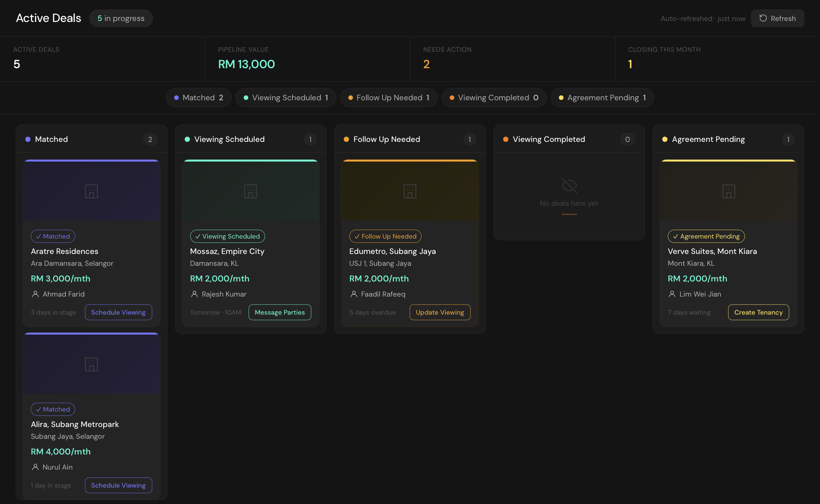
Task: Click 7 days waiting label
Action: pos(689,312)
